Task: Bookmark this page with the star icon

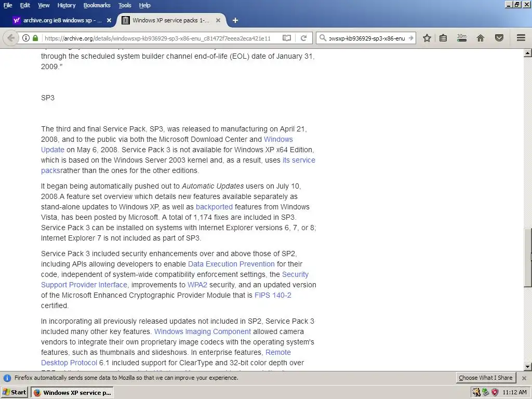Action: point(427,38)
